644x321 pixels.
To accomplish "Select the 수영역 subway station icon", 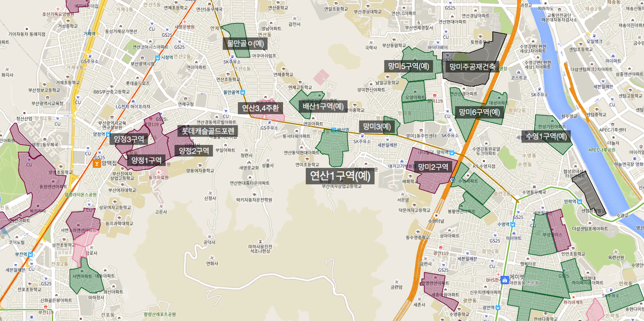I will click(x=513, y=224).
